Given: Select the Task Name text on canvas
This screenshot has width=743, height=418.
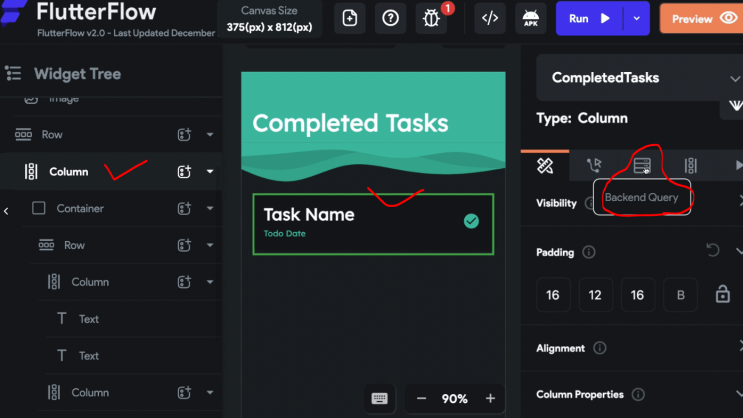Looking at the screenshot, I should pos(309,215).
